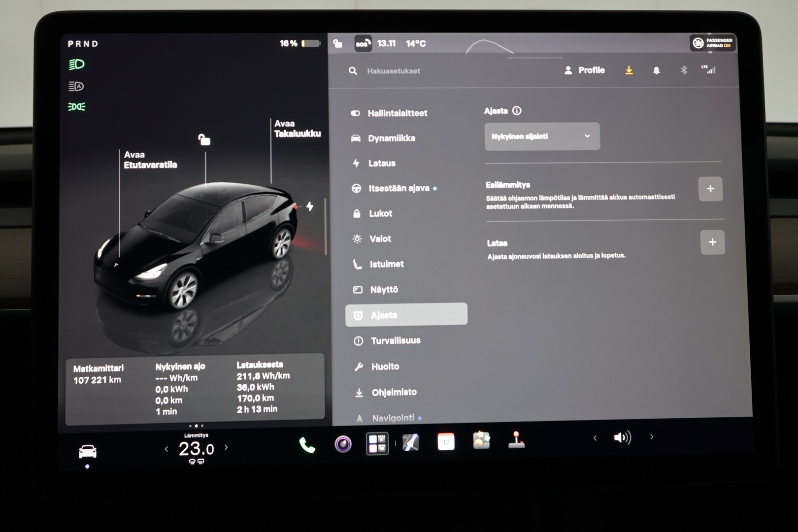Decrease cabin temperature with left chevron
This screenshot has width=798, height=532.
(x=166, y=449)
